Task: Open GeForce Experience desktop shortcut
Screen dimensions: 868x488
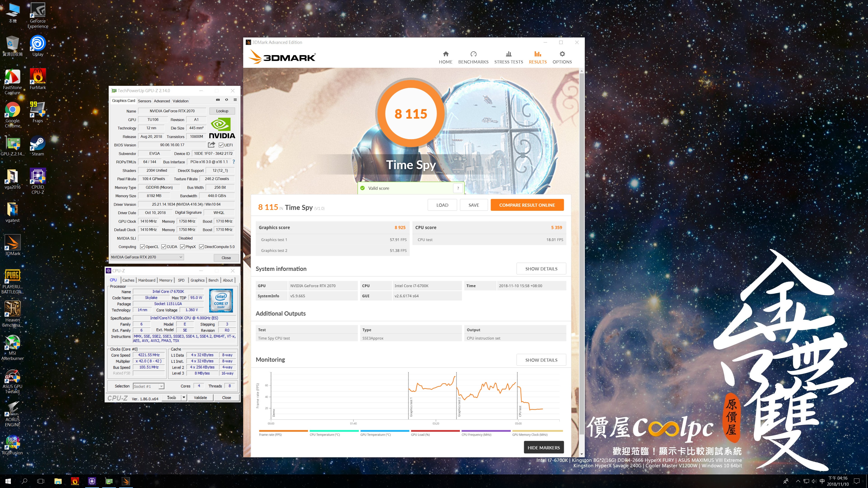Action: click(38, 16)
